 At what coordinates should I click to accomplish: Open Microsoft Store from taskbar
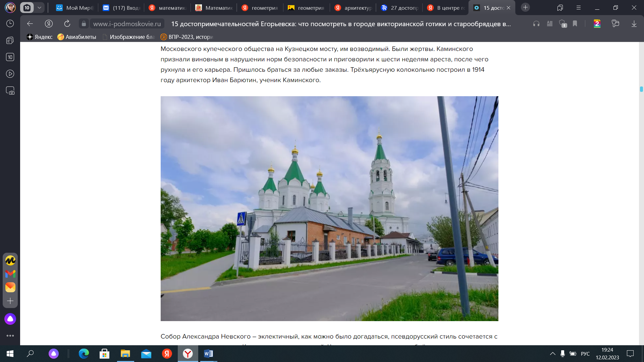pyautogui.click(x=104, y=354)
